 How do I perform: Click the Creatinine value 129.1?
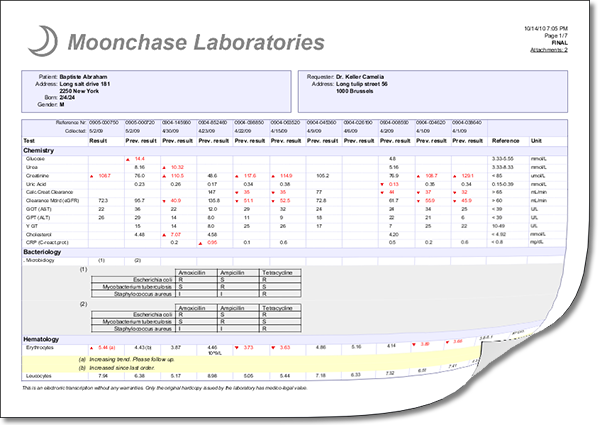click(x=467, y=176)
